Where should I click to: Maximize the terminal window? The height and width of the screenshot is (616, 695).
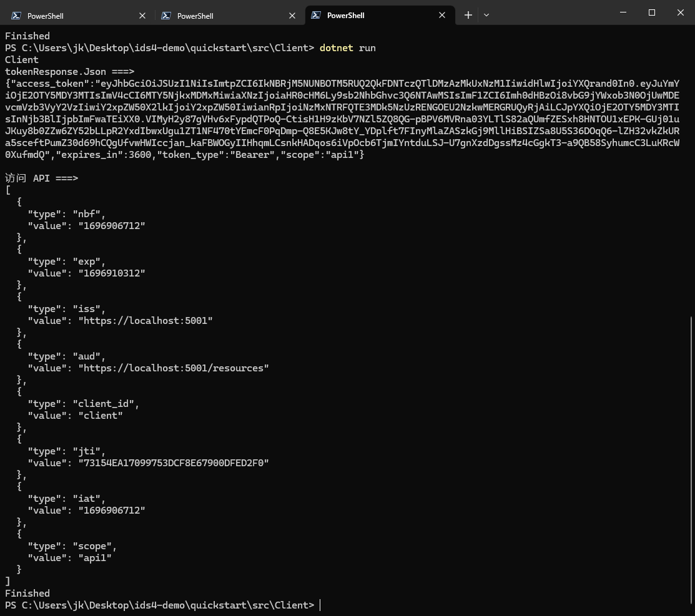pyautogui.click(x=651, y=12)
